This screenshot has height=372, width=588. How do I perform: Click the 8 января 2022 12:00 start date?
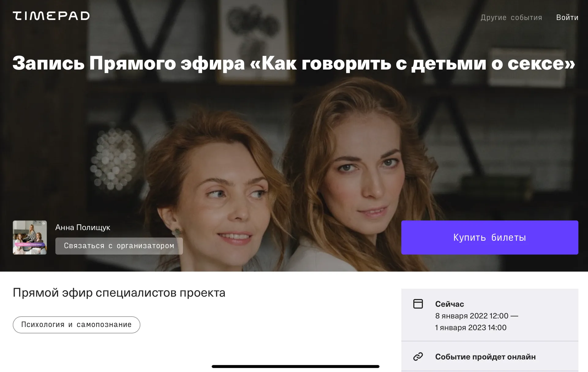click(x=472, y=316)
